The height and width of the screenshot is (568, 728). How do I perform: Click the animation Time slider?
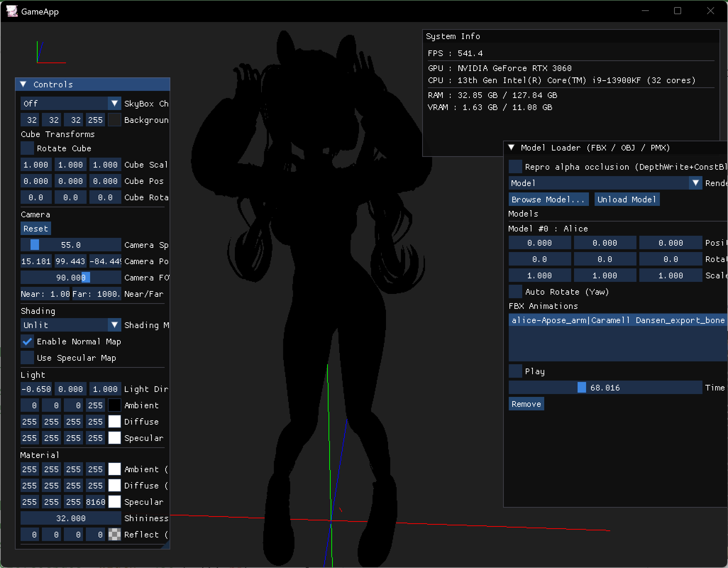pyautogui.click(x=605, y=388)
